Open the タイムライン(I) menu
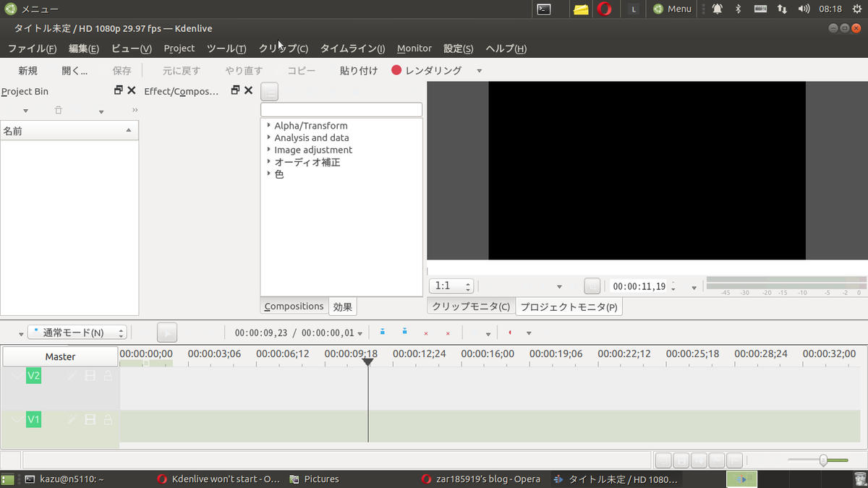Screen dimensions: 868x488 point(353,48)
